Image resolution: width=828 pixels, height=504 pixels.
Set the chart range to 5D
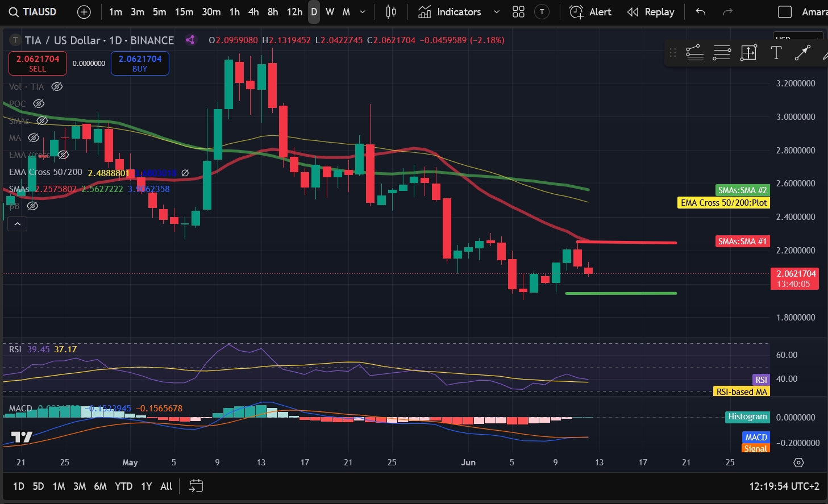point(38,486)
